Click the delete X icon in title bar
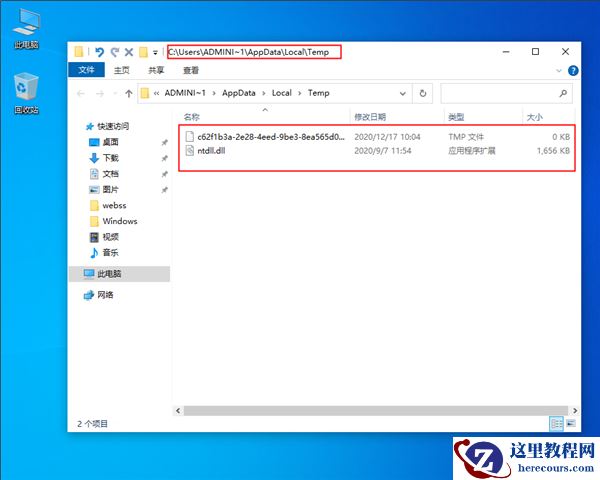Viewport: 600px width, 480px height. coord(129,52)
